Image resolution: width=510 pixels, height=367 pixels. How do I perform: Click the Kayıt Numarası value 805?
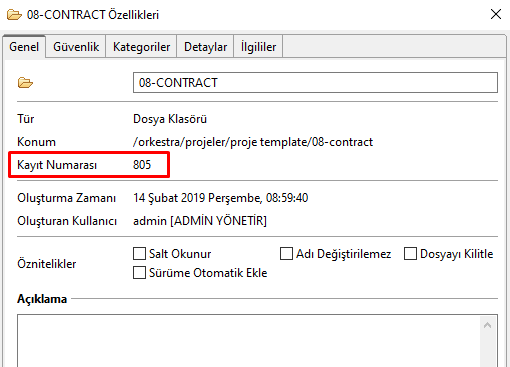click(142, 165)
